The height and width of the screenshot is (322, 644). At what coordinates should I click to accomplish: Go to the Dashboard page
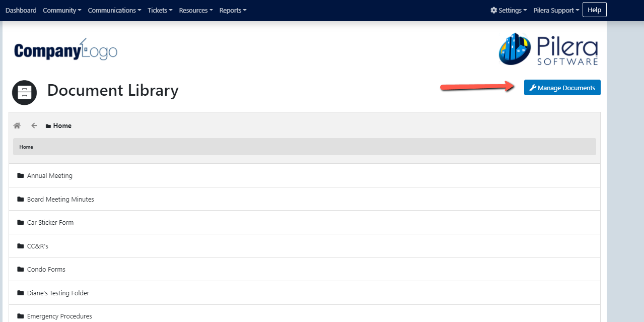(21, 10)
